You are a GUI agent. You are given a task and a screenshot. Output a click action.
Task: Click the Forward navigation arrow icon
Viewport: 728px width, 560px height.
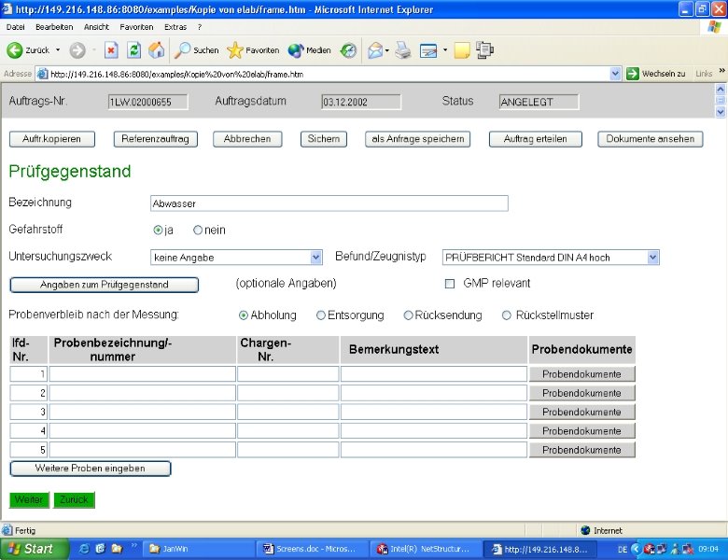point(77,50)
